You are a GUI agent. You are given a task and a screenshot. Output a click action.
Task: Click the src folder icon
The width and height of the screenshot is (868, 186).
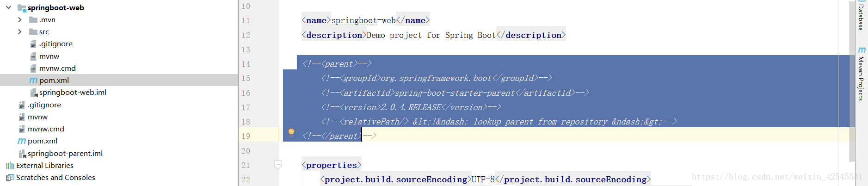pos(33,31)
